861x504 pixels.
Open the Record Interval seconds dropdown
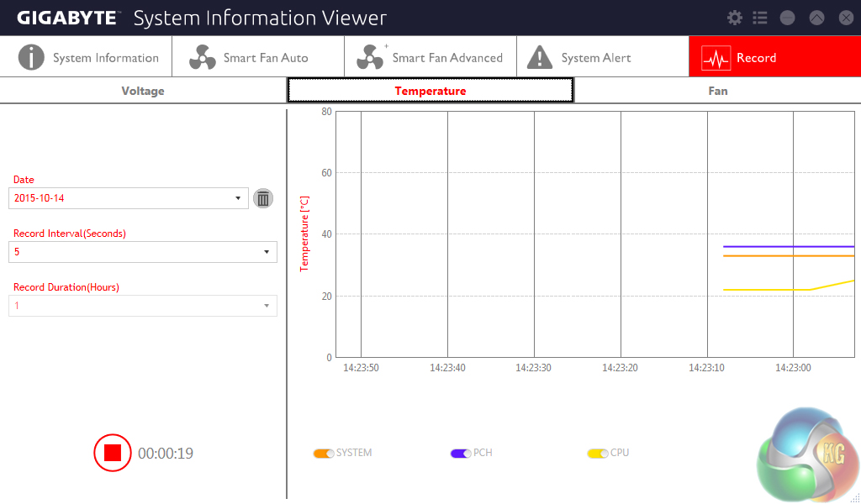(x=266, y=252)
